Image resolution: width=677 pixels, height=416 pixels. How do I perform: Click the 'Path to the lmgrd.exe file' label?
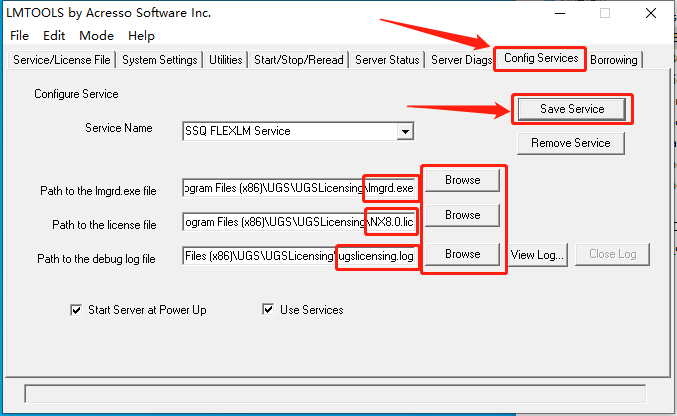[x=98, y=191]
